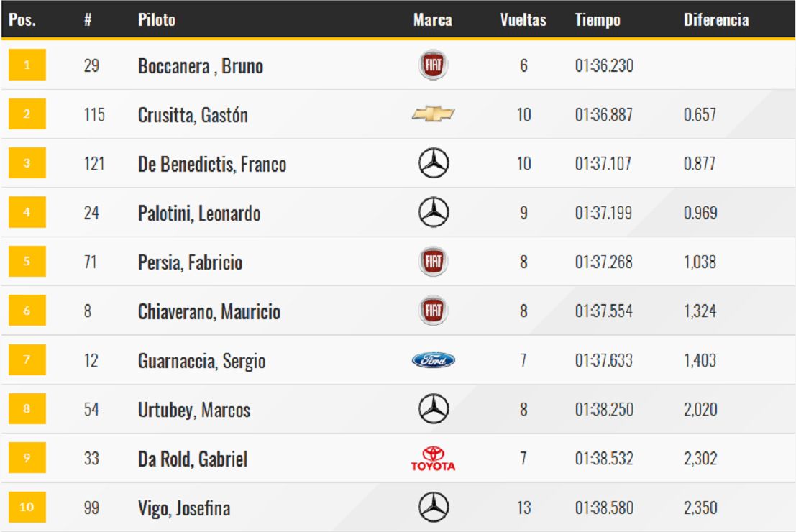The image size is (796, 532).
Task: Select the yellow position 1 badge
Action: (27, 65)
